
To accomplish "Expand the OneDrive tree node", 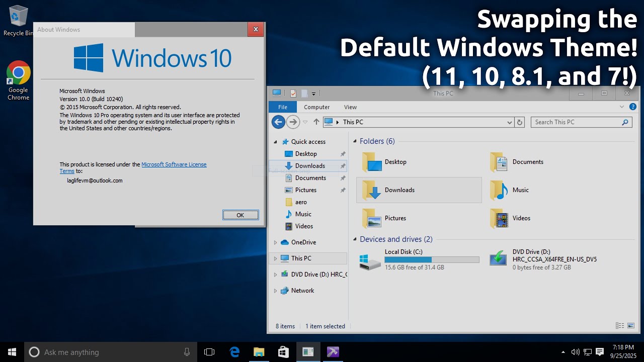I will point(275,242).
